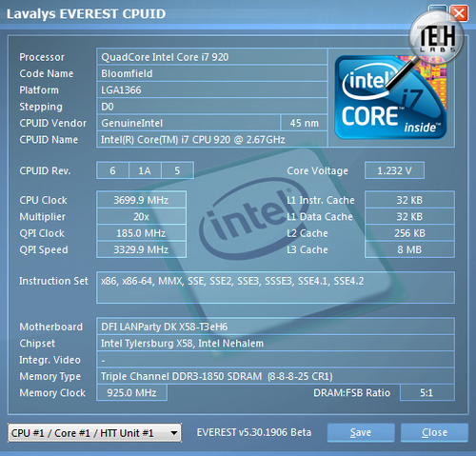Click the L1 Instr. Cache value 32 KB

[x=409, y=200]
